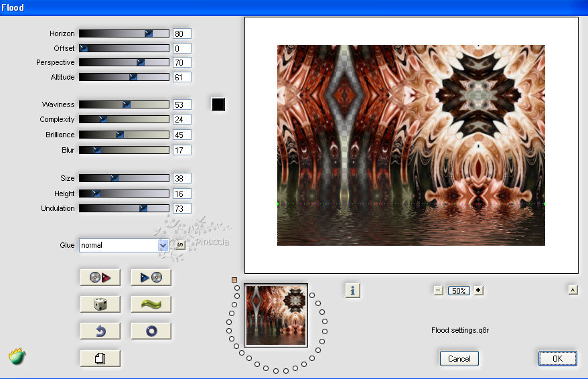Click the blue ring reset button

click(151, 331)
